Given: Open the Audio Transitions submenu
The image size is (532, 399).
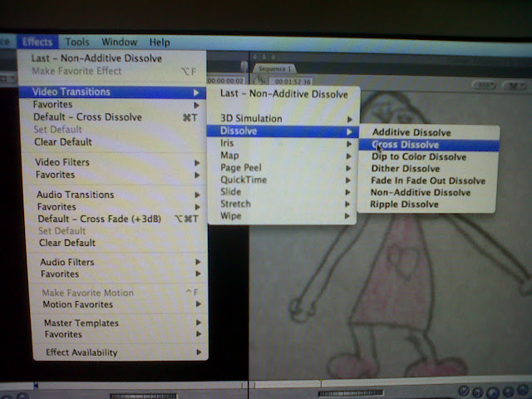Looking at the screenshot, I should 116,195.
